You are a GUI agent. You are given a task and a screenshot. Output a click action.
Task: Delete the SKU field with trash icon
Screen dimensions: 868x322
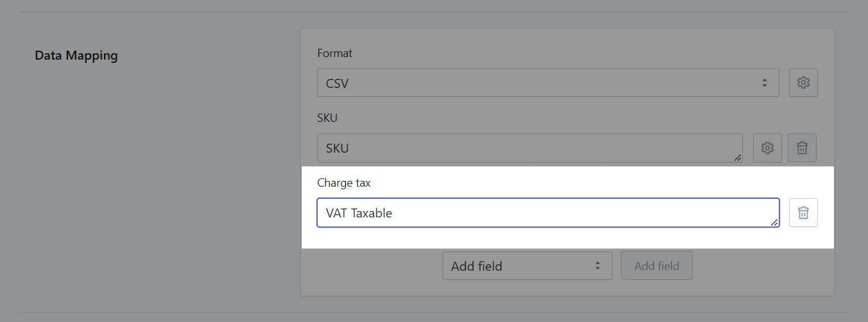click(x=802, y=148)
